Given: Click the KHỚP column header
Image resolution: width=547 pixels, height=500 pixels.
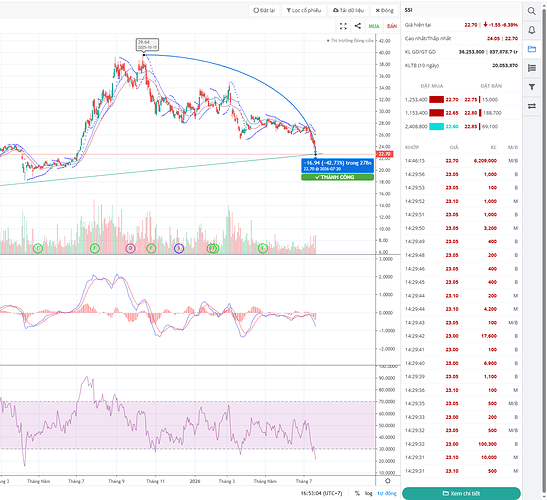Looking at the screenshot, I should 412,148.
